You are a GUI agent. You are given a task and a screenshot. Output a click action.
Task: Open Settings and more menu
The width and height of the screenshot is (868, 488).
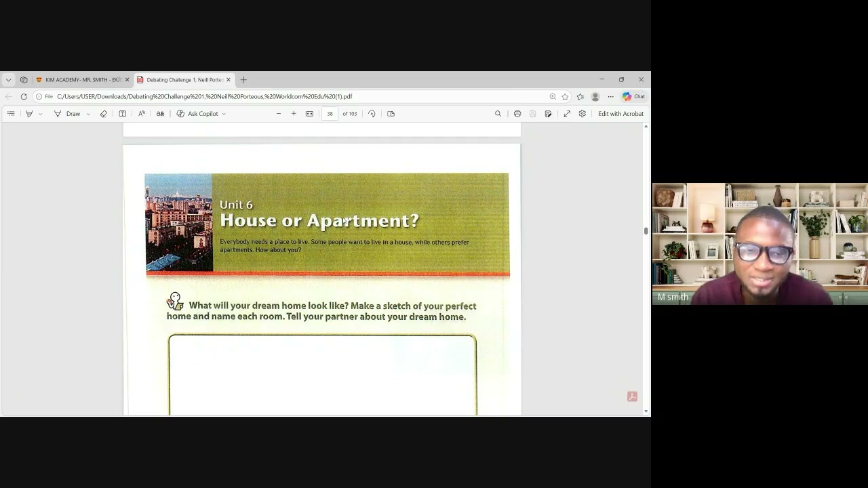610,97
